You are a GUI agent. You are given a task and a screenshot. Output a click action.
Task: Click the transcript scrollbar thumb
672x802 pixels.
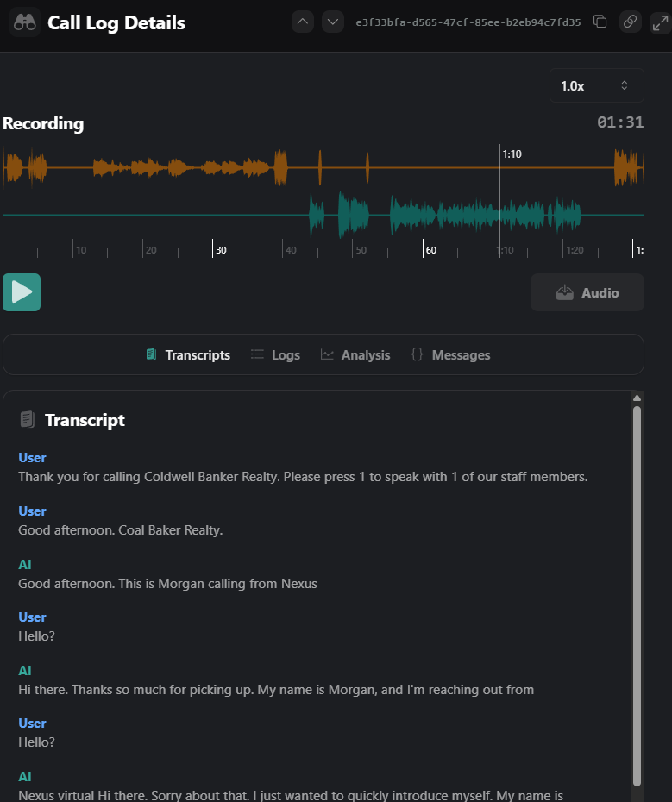click(637, 595)
